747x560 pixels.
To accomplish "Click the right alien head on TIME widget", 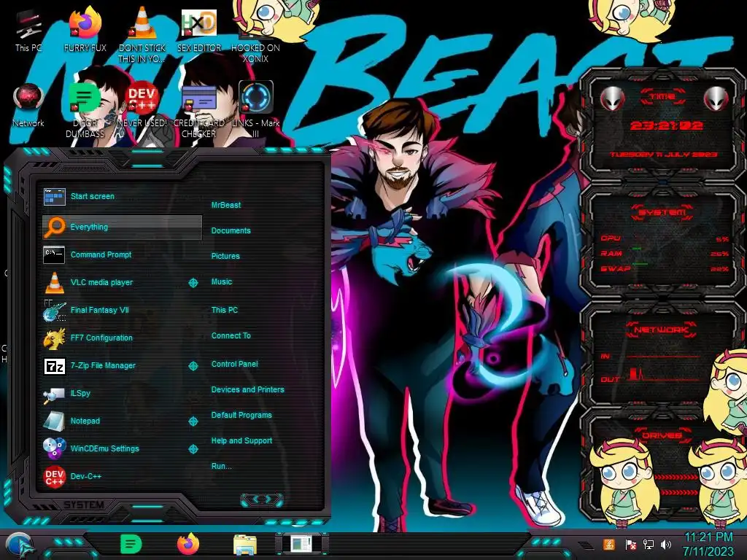I will click(716, 98).
